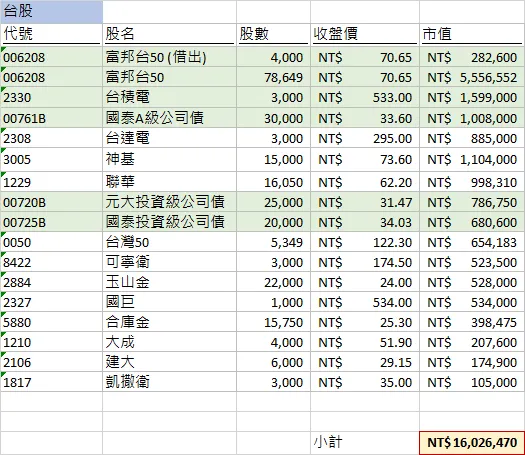
Task: Select share count 5,349
Action: tap(273, 242)
